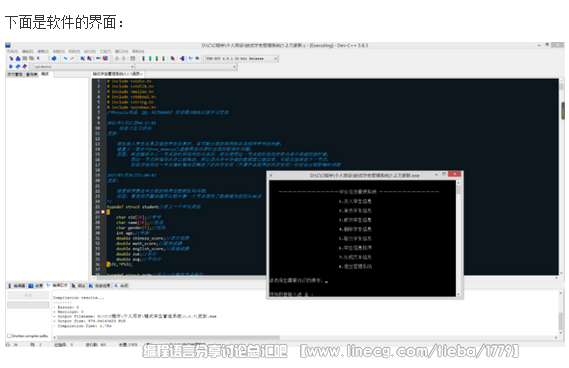Image resolution: width=569 pixels, height=368 pixels.
Task: Click the Find toolbar icon
Action: click(x=83, y=58)
